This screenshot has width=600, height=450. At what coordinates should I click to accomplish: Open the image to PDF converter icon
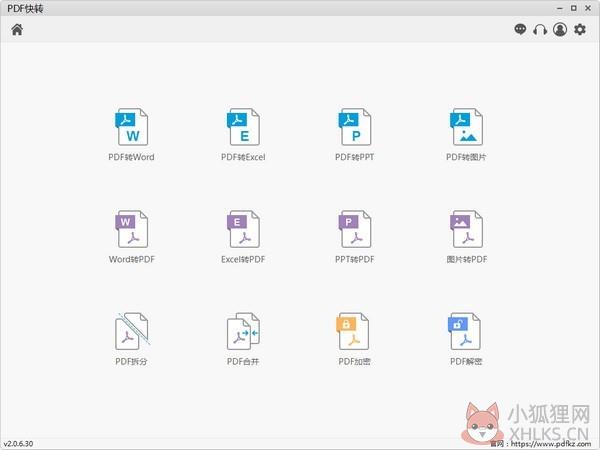(466, 229)
